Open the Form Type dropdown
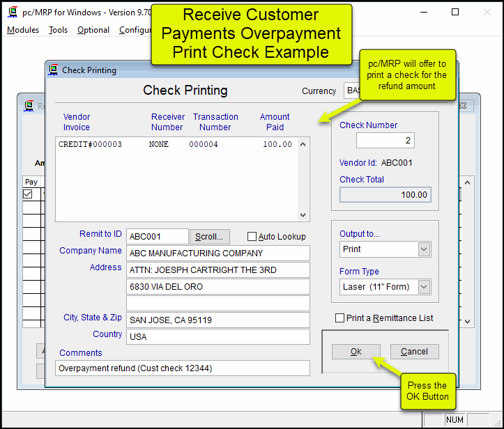Viewport: 504px width, 429px height. click(424, 287)
